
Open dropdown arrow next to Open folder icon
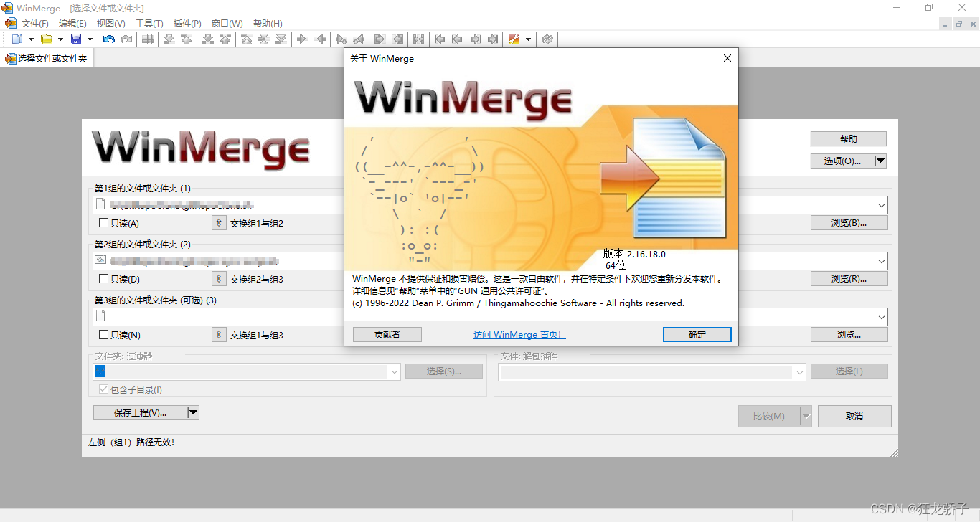tap(60, 39)
